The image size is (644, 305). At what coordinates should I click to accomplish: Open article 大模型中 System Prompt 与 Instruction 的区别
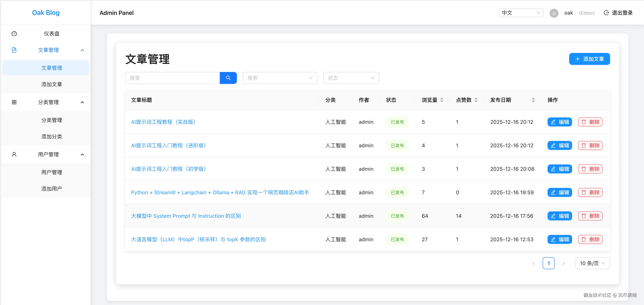click(x=186, y=216)
